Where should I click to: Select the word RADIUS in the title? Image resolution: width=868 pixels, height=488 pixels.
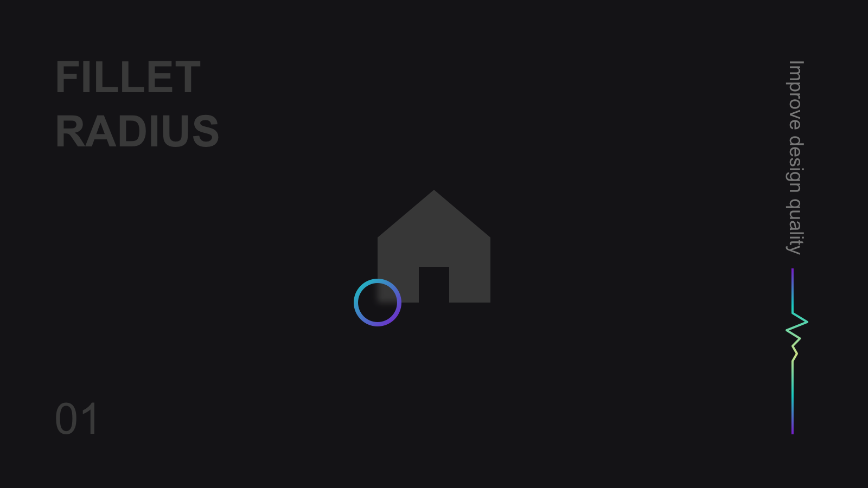137,131
